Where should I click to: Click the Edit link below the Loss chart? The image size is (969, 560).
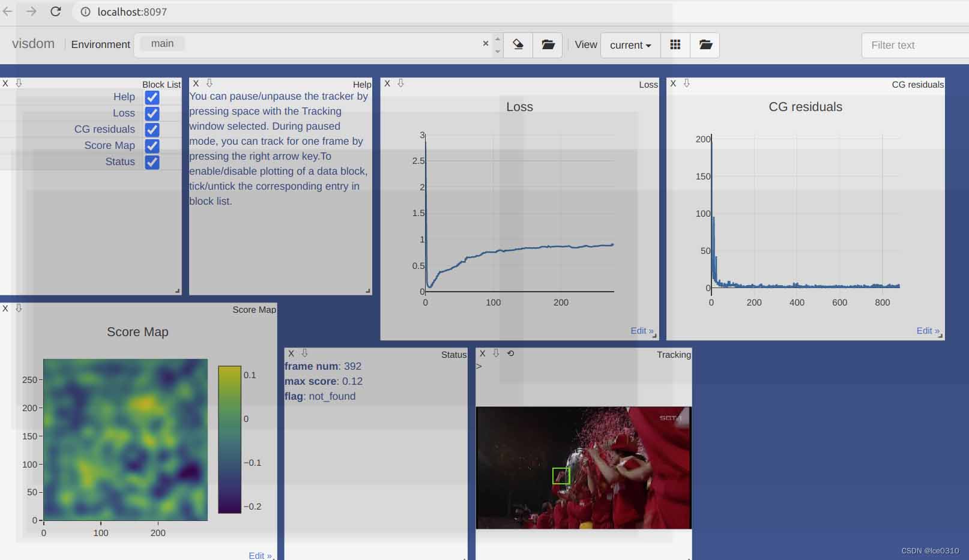click(x=641, y=331)
